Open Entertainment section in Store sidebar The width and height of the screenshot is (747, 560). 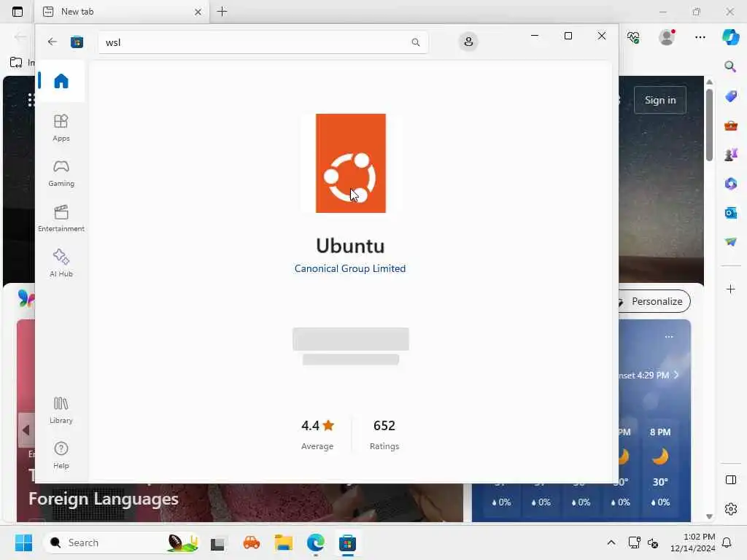coord(61,218)
